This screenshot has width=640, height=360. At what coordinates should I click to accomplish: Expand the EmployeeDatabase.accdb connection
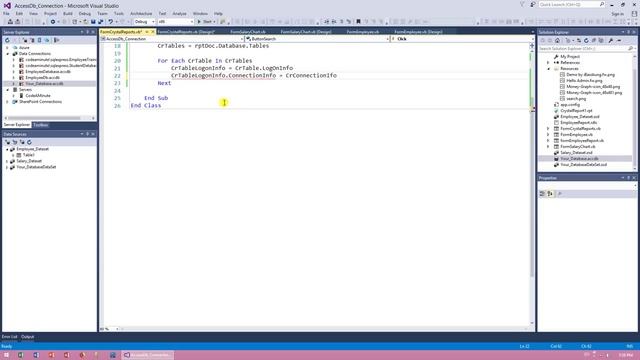point(14,72)
